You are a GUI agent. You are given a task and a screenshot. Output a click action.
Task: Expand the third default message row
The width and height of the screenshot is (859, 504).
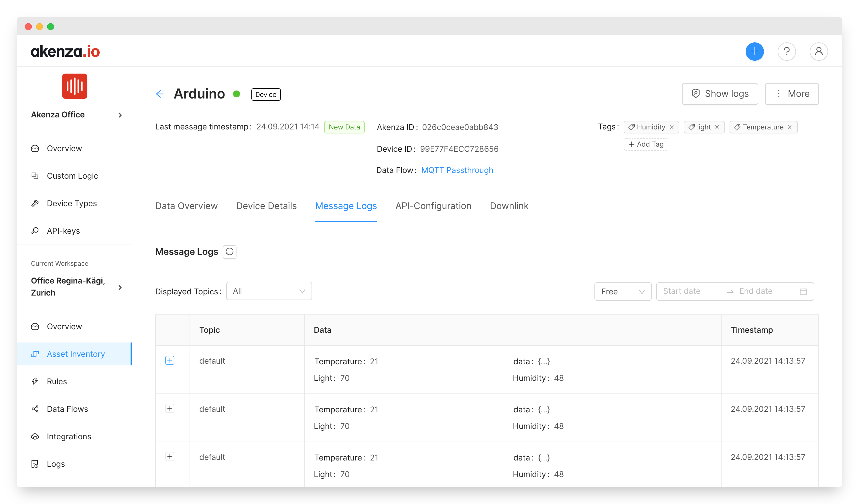170,456
